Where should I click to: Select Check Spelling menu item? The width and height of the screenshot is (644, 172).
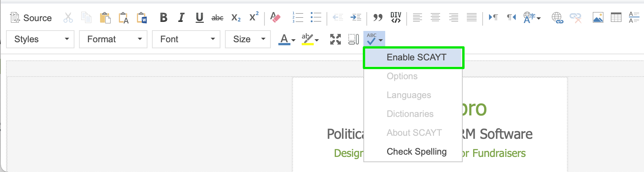pos(413,152)
